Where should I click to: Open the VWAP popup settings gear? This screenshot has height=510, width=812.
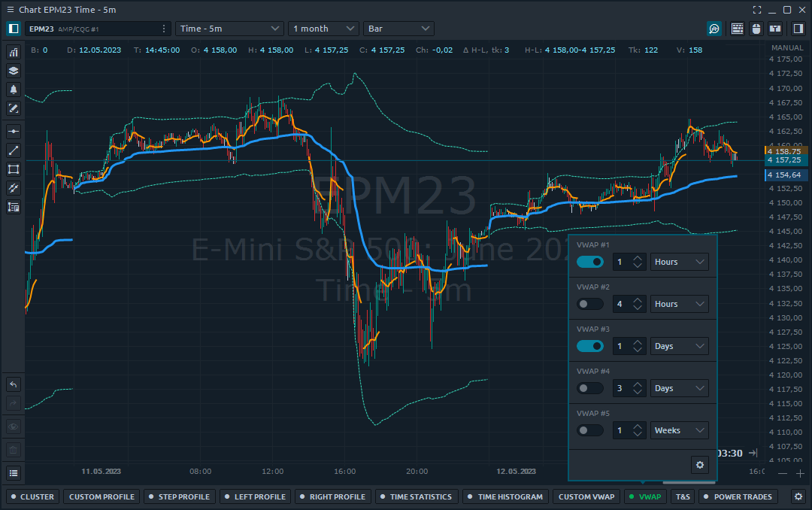[x=700, y=465]
